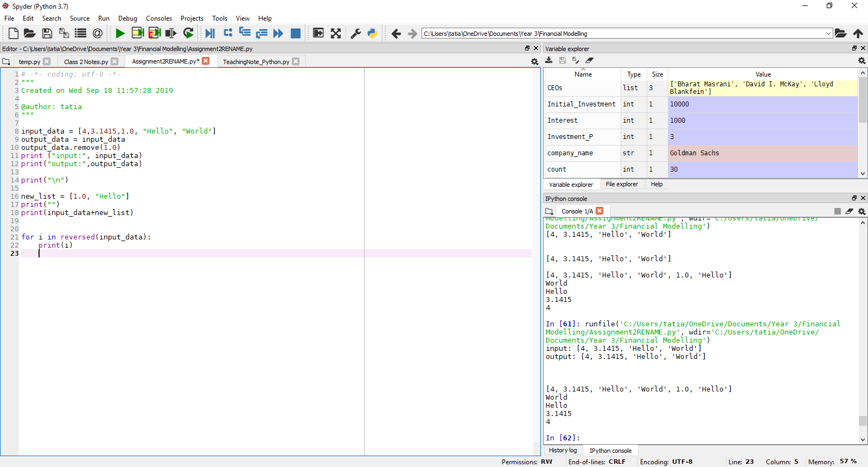Click the Run current cell icon
Viewport: 868px width, 467px height.
click(x=138, y=34)
